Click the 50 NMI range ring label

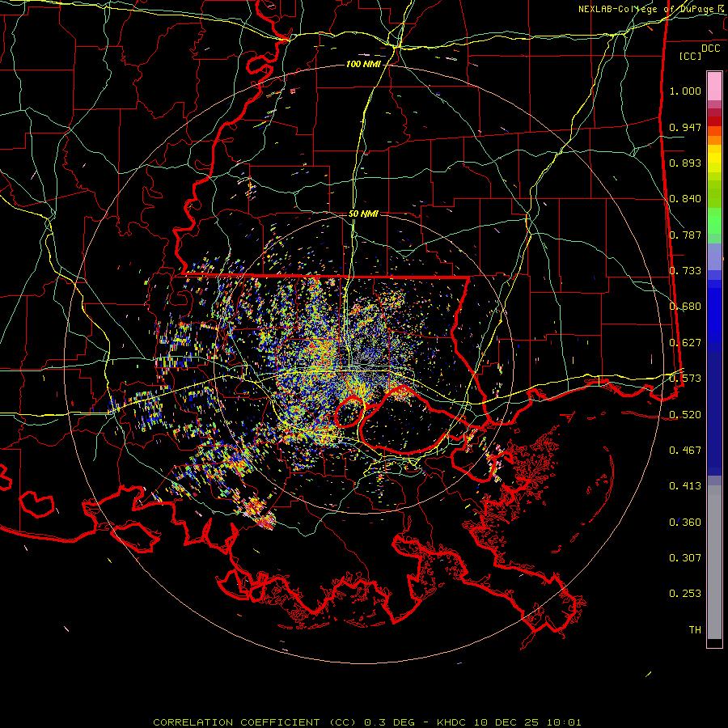coord(363,214)
